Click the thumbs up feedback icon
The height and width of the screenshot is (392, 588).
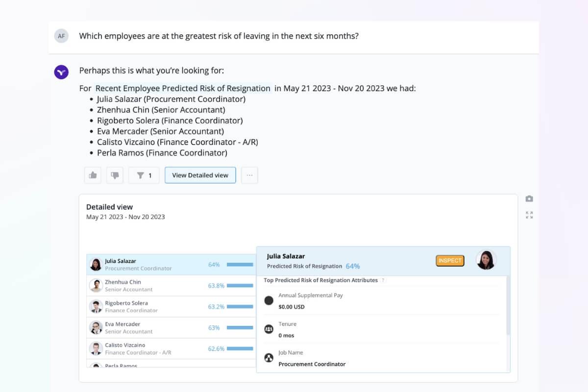click(x=93, y=175)
